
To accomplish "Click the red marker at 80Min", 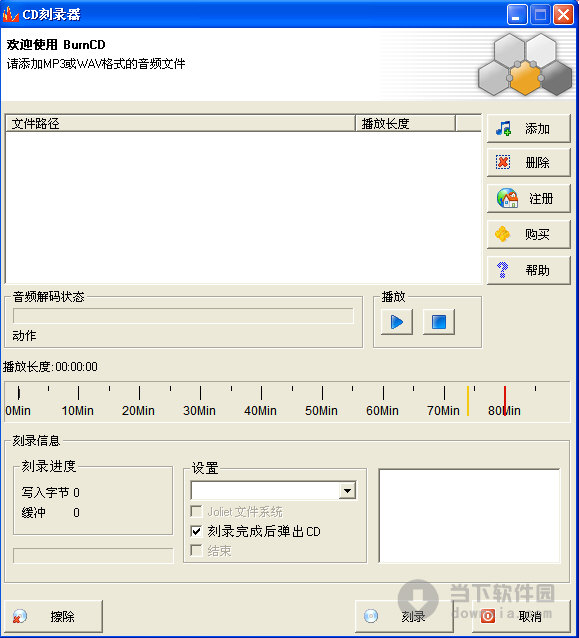I will click(505, 401).
